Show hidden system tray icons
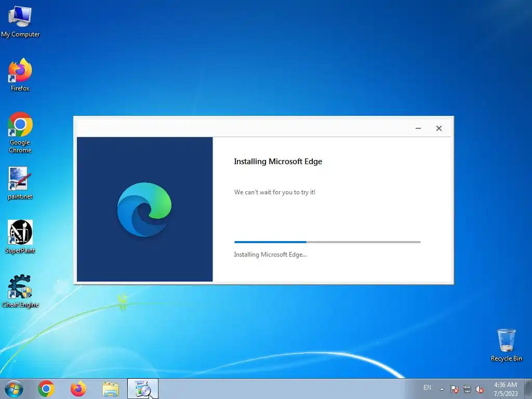This screenshot has width=532, height=399. coord(442,389)
